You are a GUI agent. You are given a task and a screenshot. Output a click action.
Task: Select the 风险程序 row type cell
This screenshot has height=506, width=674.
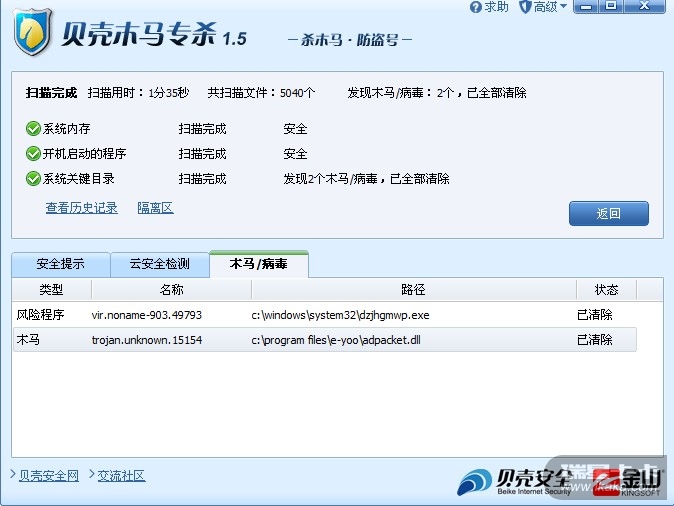coord(40,315)
